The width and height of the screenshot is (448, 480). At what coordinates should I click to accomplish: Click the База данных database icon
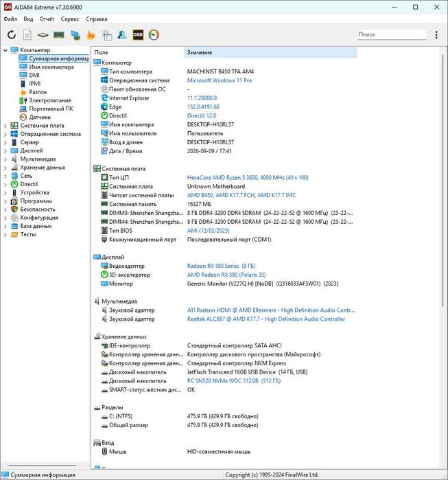pyautogui.click(x=14, y=226)
